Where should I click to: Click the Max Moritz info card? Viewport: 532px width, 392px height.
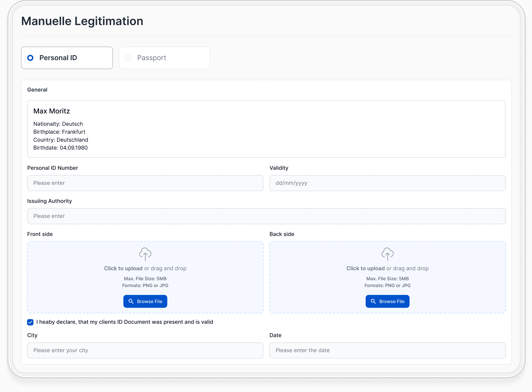(x=266, y=129)
